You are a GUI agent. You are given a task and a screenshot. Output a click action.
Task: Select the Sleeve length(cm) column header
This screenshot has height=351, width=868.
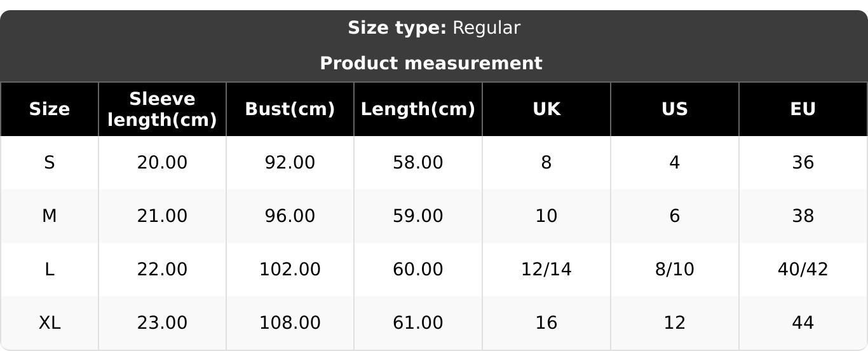(x=162, y=109)
